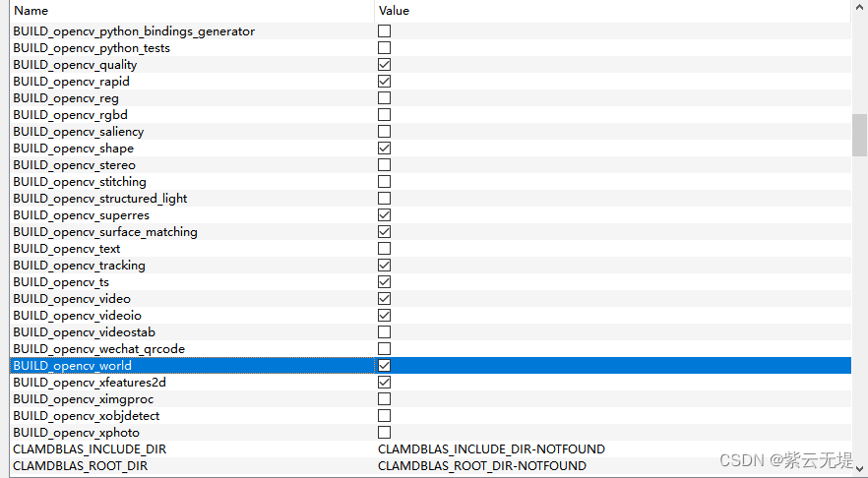Image resolution: width=868 pixels, height=478 pixels.
Task: Uncheck BUILD_opencv_quality option
Action: 384,65
